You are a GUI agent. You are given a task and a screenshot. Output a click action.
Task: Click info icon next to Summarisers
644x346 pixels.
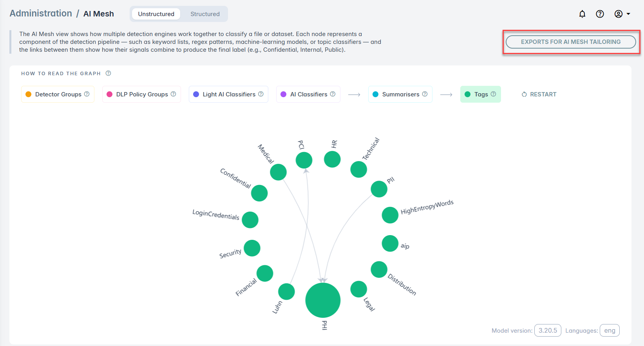click(425, 94)
